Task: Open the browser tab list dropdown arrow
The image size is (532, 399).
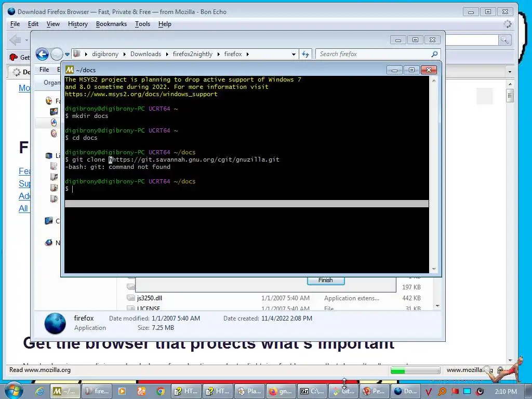Action: click(510, 72)
